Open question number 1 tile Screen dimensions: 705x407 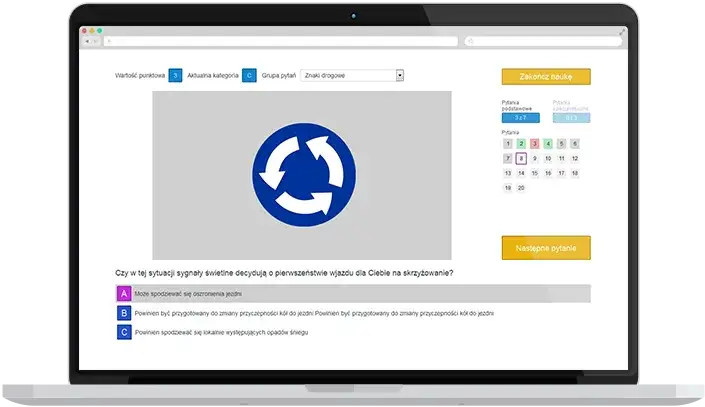click(x=508, y=144)
